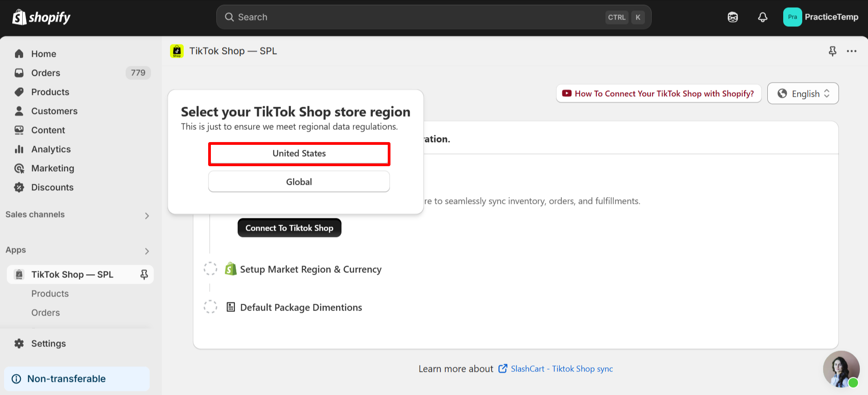
Task: Open SlashCart - Tiktok Shop sync link
Action: pos(561,369)
